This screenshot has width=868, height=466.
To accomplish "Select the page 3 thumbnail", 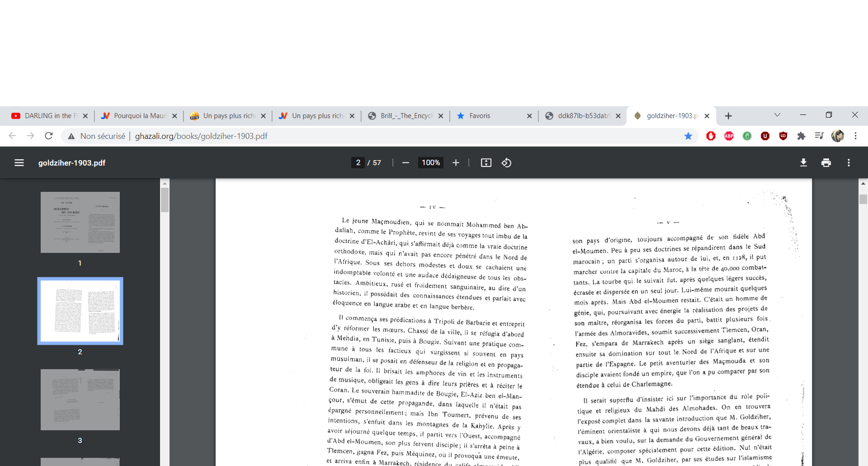I will (x=80, y=399).
